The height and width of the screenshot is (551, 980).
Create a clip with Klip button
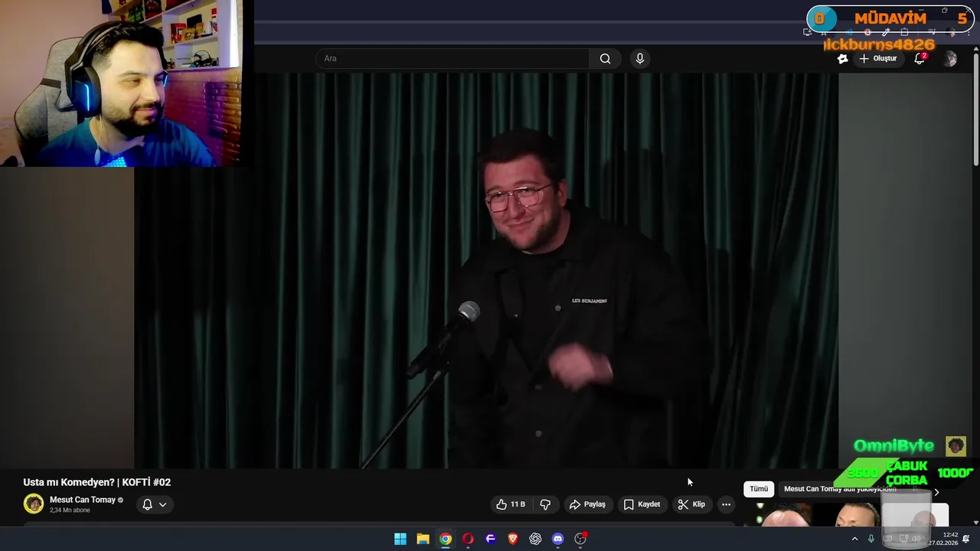pos(691,504)
